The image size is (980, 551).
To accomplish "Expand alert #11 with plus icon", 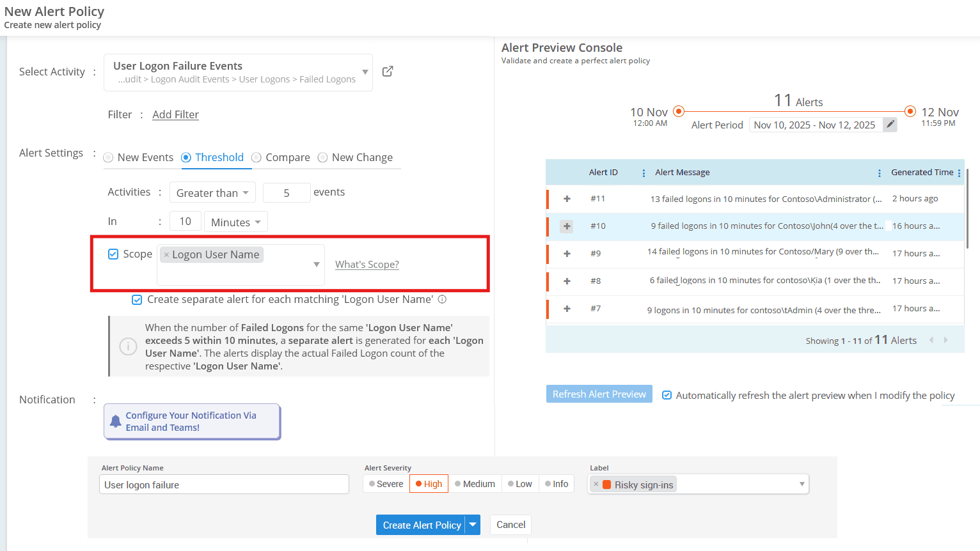I will coord(567,199).
